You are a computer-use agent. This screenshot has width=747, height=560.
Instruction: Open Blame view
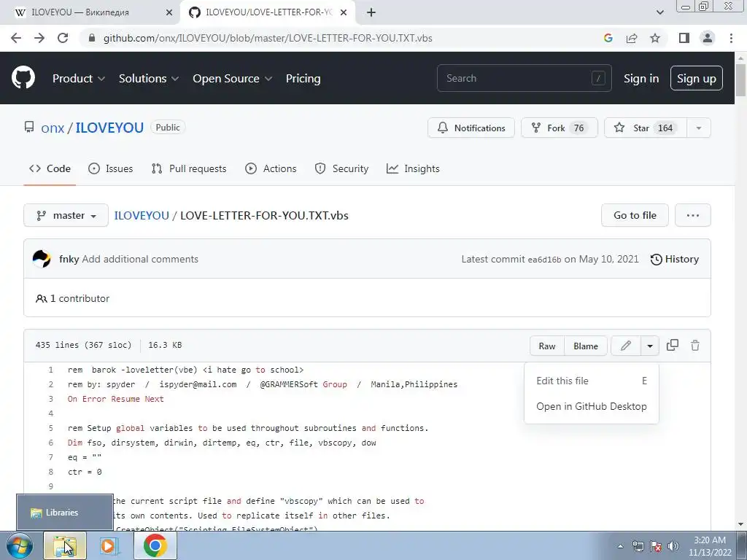(x=586, y=346)
